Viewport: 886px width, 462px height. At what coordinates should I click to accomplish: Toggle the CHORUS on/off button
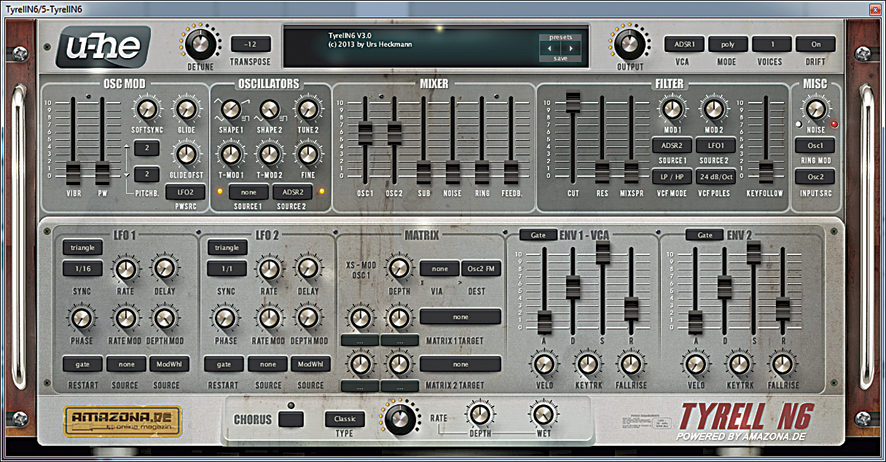[x=291, y=419]
